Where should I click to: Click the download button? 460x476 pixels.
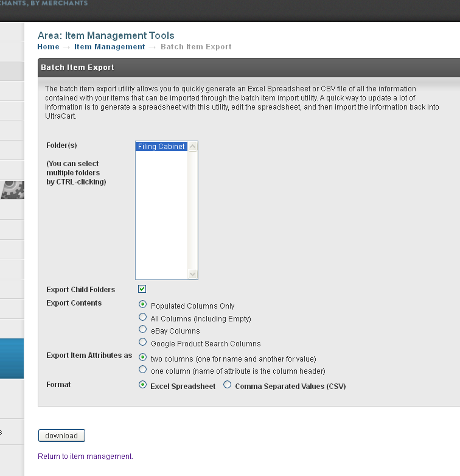point(61,436)
